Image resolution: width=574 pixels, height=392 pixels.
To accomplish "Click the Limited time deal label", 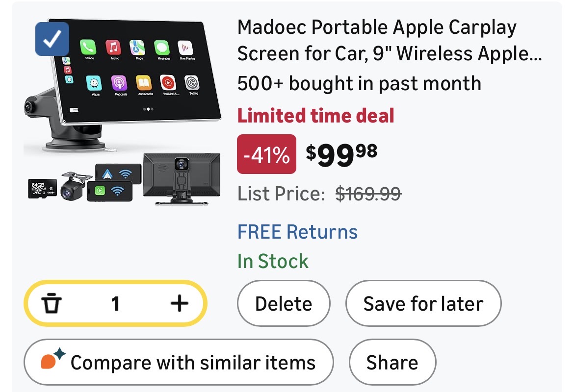I will point(315,116).
